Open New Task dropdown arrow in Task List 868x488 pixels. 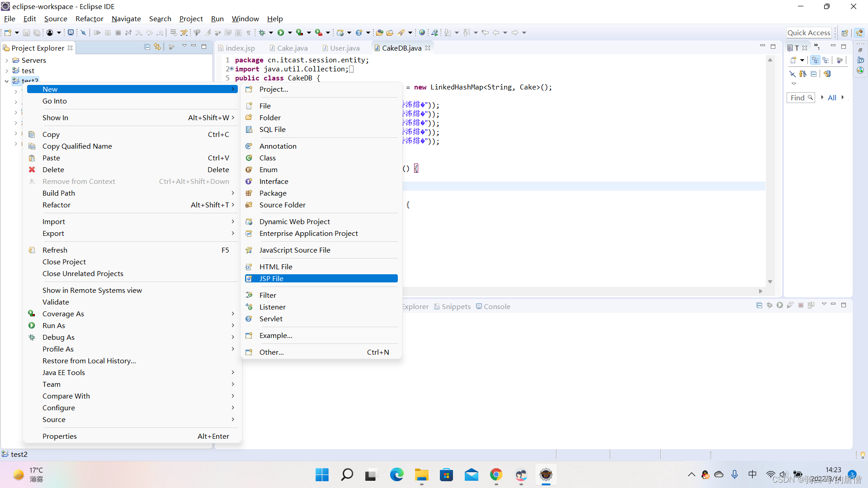(802, 60)
